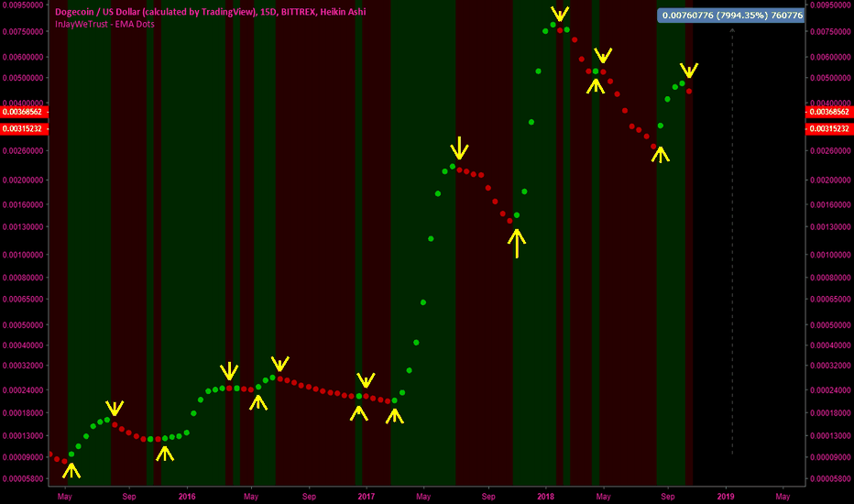Click 0.00950000 on the left price axis

pos(23,5)
